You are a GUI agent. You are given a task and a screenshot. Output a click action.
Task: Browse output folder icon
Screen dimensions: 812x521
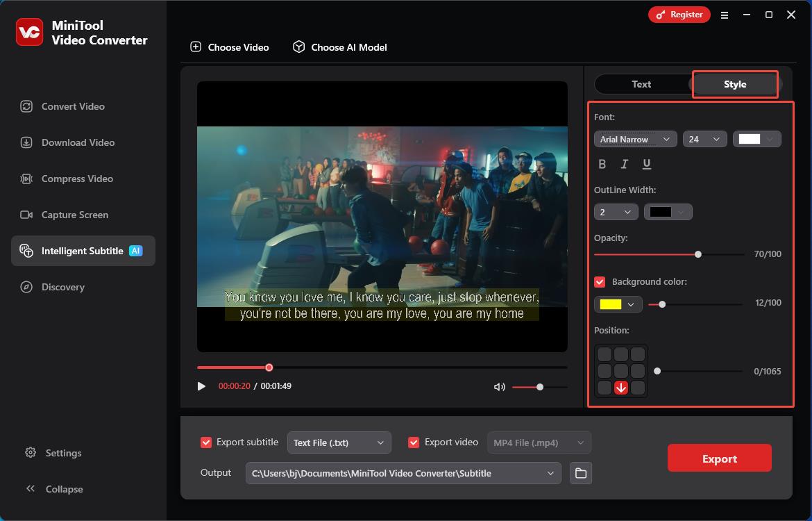pyautogui.click(x=581, y=473)
